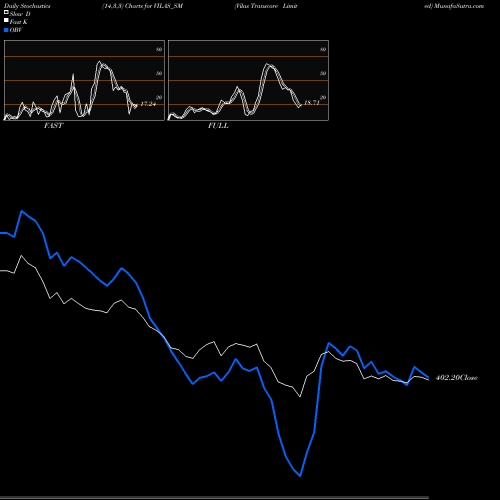The width and height of the screenshot is (500, 500).
Task: Click the 'OBV' legend text
Action: (x=16, y=30)
